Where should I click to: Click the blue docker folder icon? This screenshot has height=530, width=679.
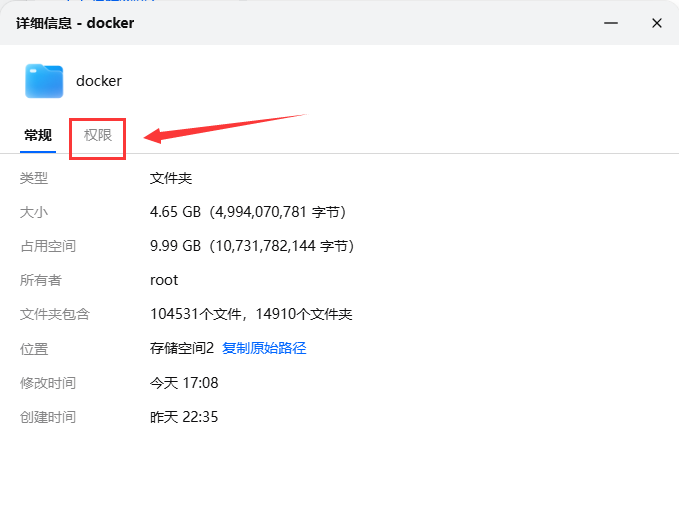pos(44,81)
